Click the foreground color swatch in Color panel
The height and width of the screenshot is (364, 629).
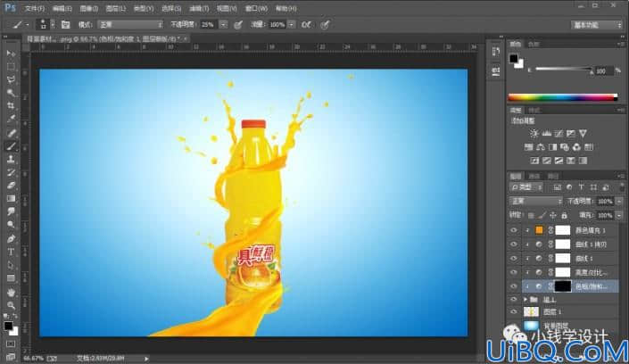514,58
